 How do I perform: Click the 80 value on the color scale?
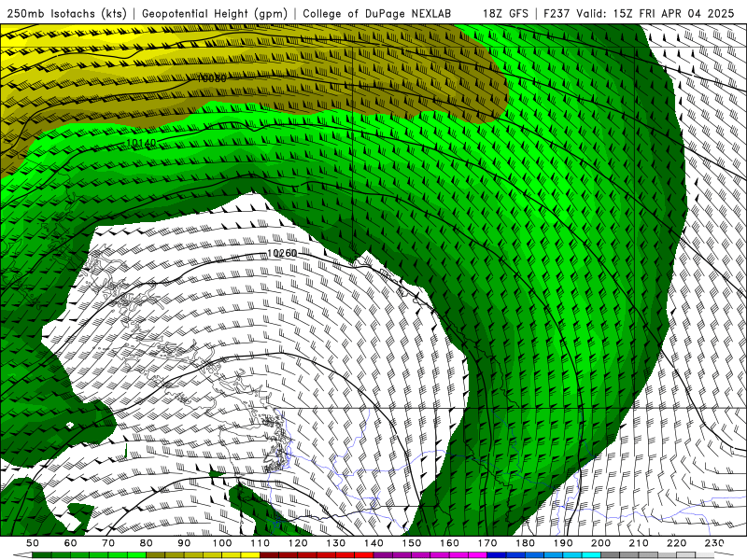(147, 543)
